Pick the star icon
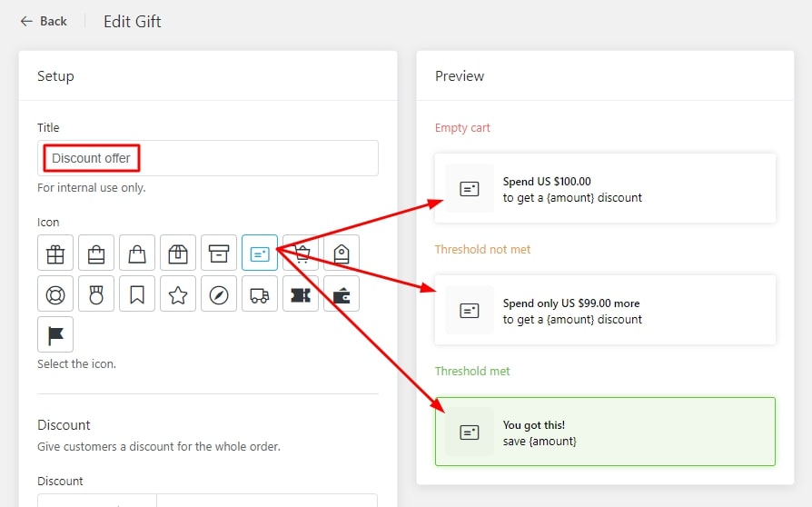 pyautogui.click(x=178, y=294)
